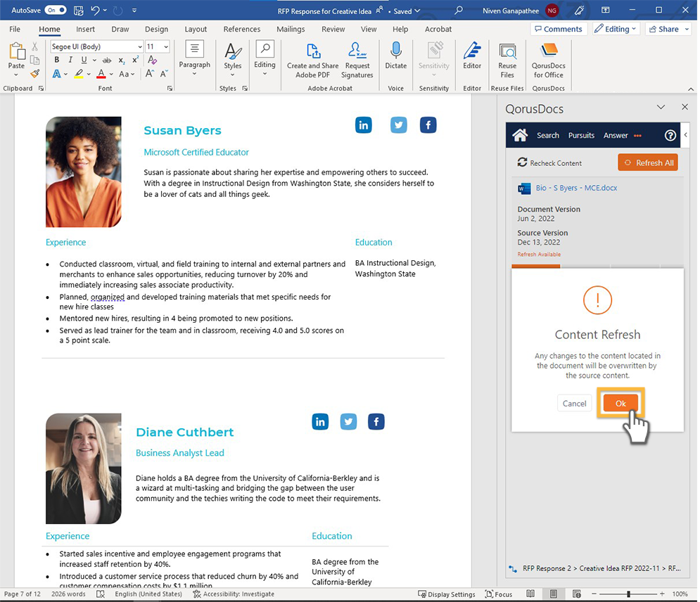Open the Review ribbon tab
This screenshot has width=700, height=602.
[333, 29]
